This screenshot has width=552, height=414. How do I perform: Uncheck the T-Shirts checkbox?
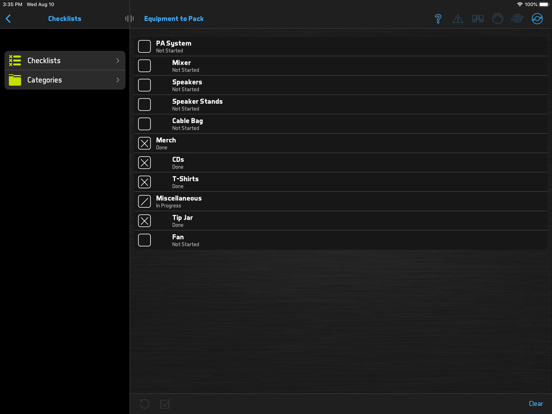coord(144,182)
